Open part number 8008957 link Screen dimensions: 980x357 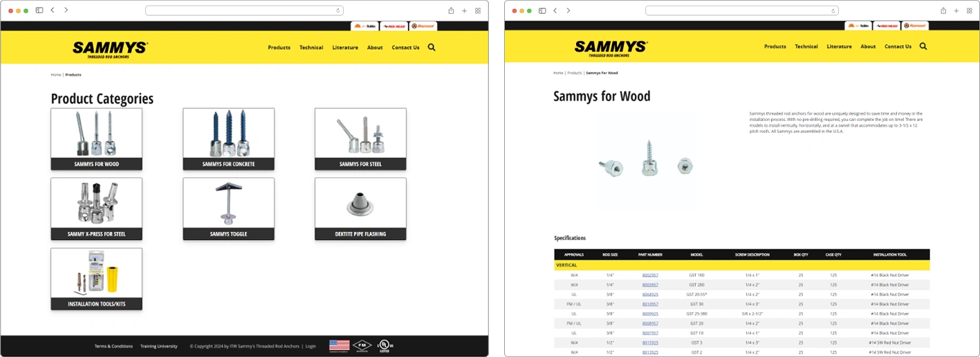[x=650, y=323]
